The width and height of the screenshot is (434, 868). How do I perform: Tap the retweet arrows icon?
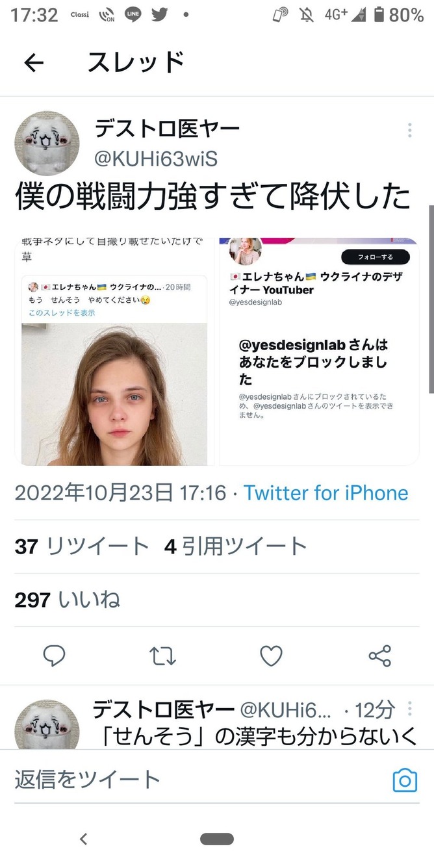[x=163, y=656]
